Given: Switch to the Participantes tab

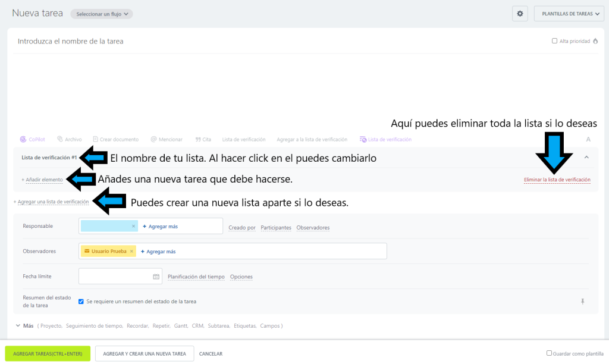Looking at the screenshot, I should (x=276, y=228).
